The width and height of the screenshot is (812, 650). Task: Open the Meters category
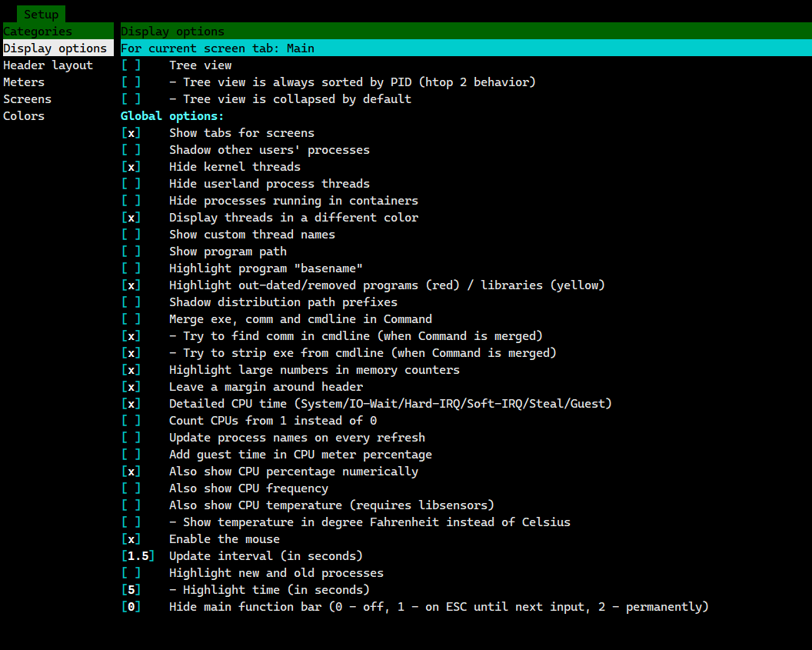(x=24, y=82)
